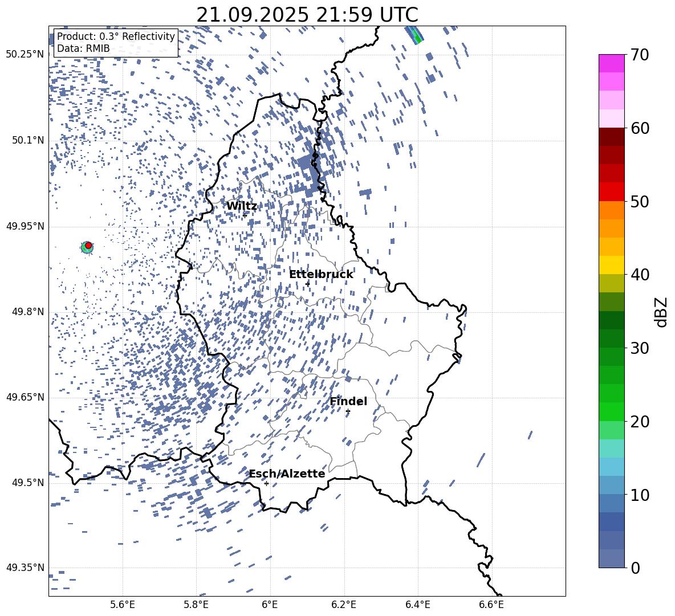Click the 5.6°E longitude label
Viewport: 675px width, 616px height.
click(123, 605)
